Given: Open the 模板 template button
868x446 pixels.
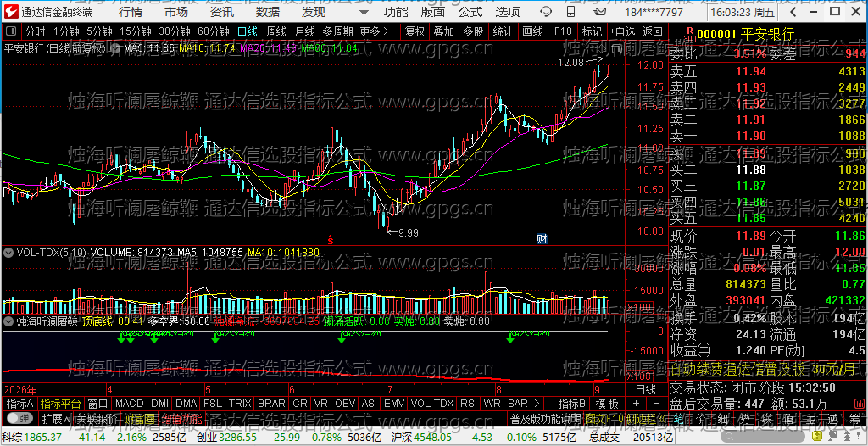Looking at the screenshot, I should point(607,404).
